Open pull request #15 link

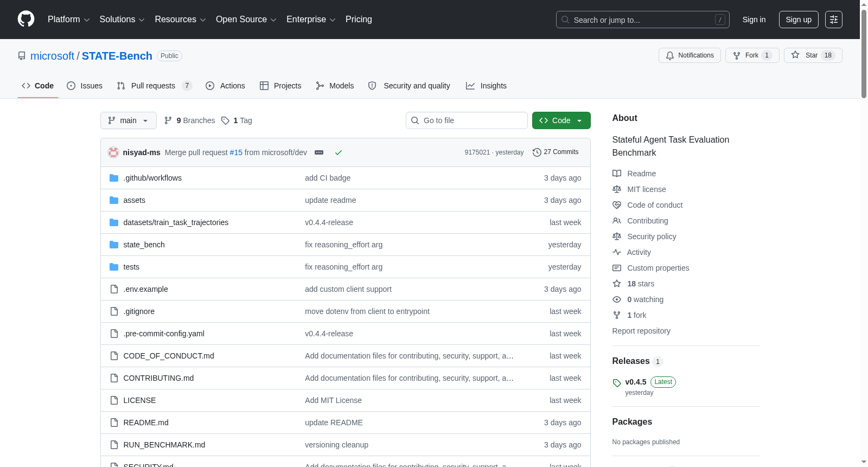click(x=236, y=152)
